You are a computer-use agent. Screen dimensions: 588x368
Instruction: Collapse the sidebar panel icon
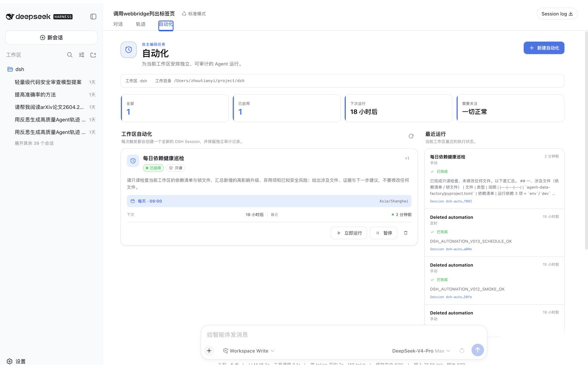93,17
